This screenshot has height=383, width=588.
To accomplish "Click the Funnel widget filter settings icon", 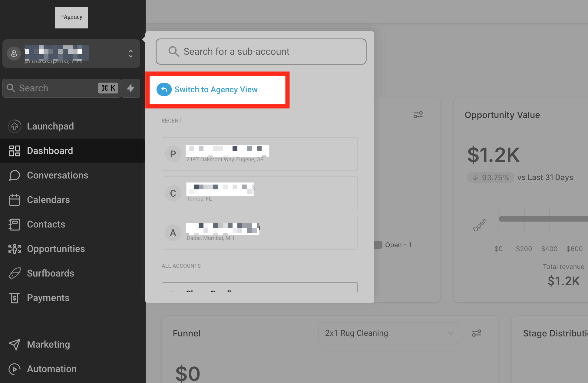I will 476,333.
